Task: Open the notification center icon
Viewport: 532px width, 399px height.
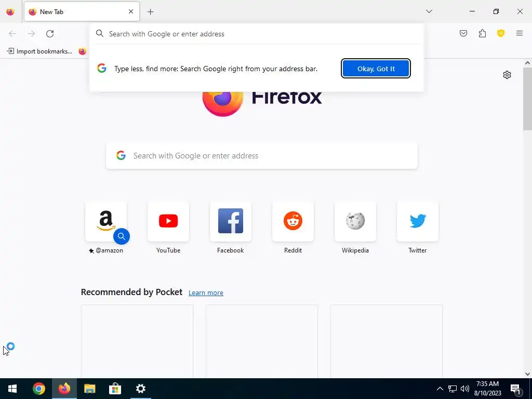Action: click(x=516, y=389)
